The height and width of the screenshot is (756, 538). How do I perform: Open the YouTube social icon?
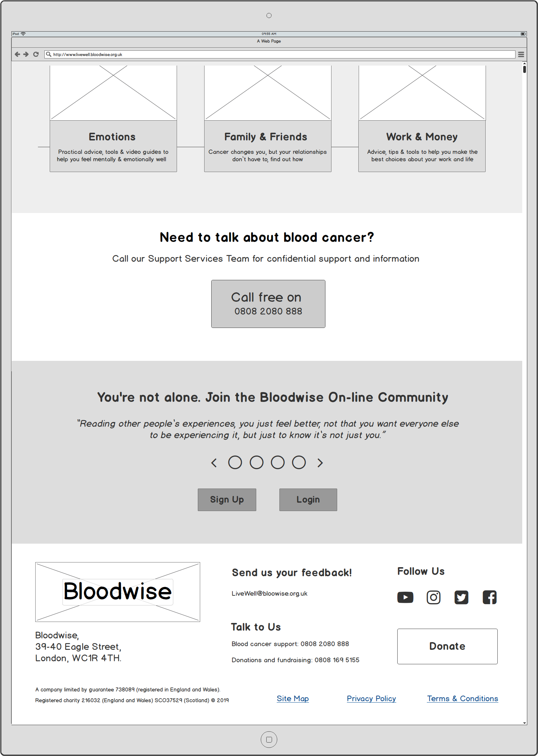tap(405, 597)
